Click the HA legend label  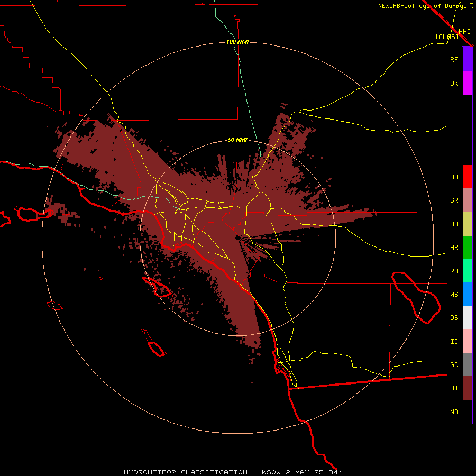pos(454,177)
